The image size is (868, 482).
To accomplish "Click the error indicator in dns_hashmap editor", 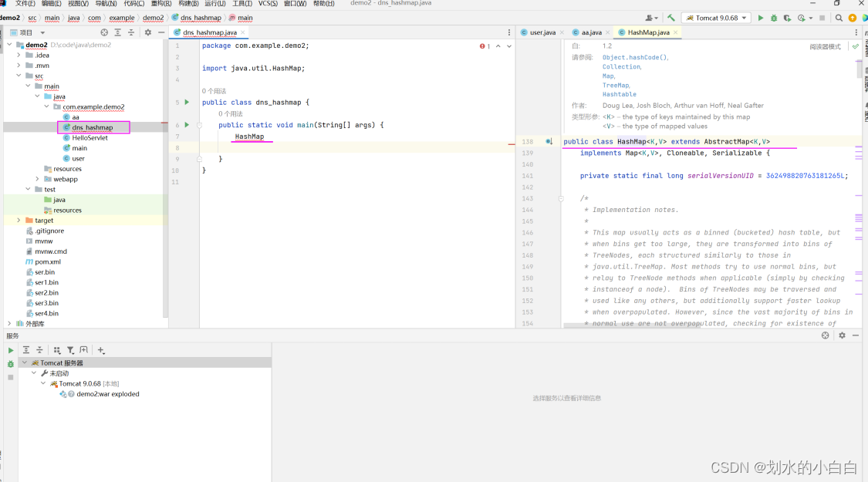I will pyautogui.click(x=485, y=46).
